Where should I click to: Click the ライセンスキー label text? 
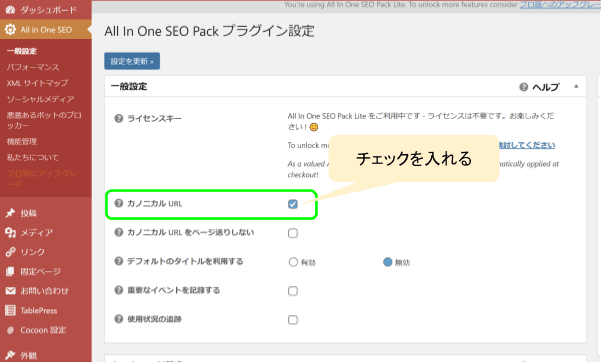tap(154, 118)
